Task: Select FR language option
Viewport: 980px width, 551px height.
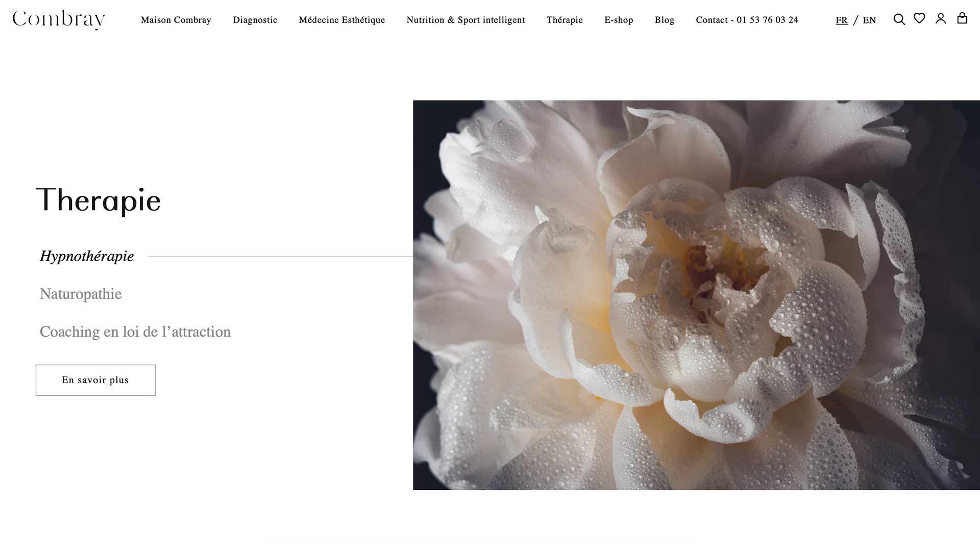Action: point(842,20)
